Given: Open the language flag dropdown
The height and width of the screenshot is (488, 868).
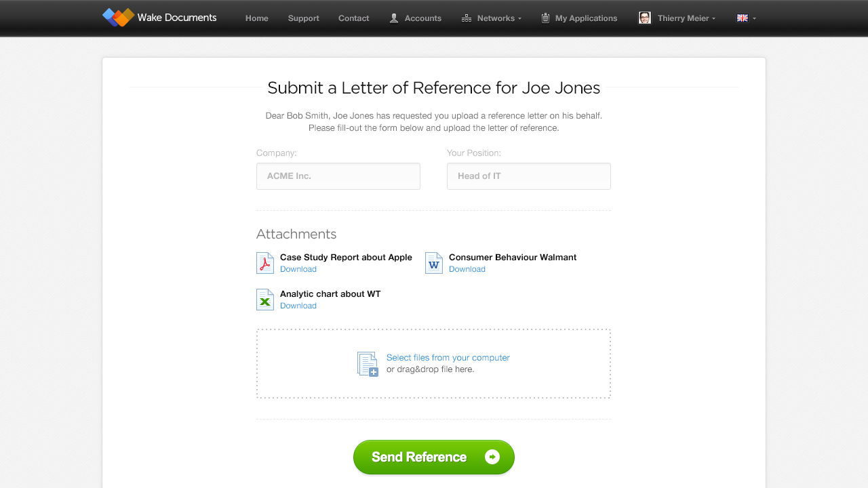Looking at the screenshot, I should tap(746, 18).
